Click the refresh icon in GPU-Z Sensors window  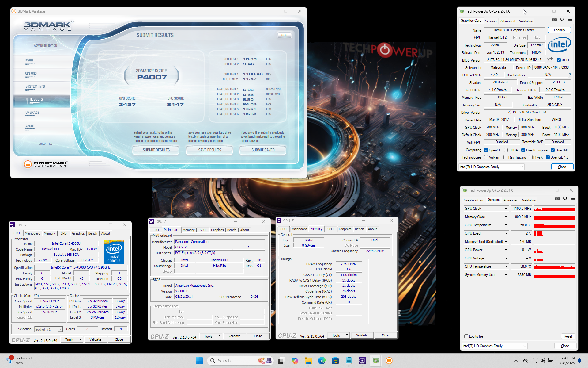click(x=565, y=198)
